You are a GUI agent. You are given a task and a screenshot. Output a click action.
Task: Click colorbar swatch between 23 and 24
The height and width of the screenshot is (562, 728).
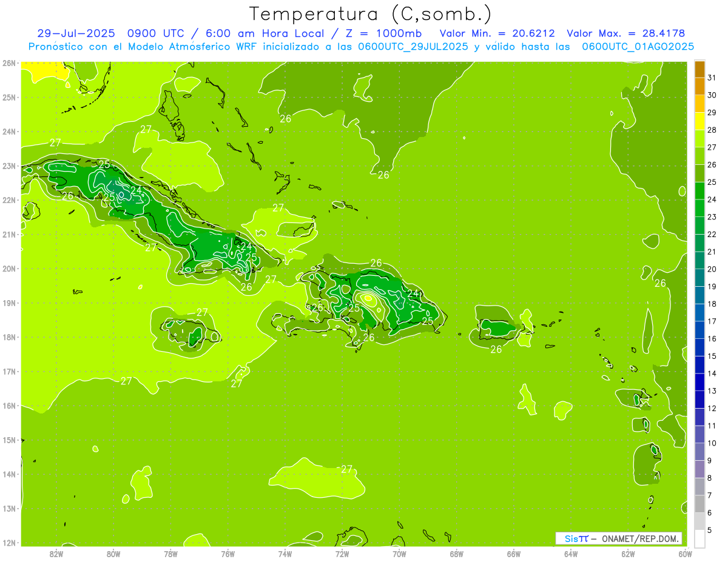[699, 208]
